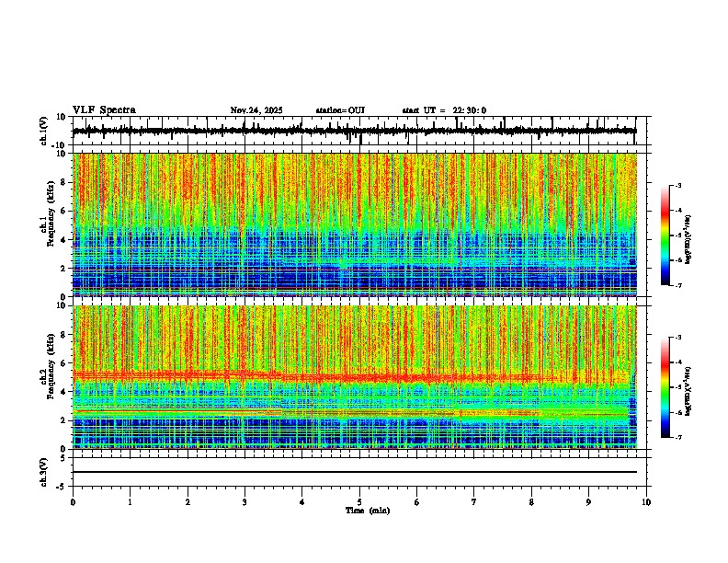Viewport: 728px width, 563px height.
Task: Click the "2" kHz tick on ch.2 frequency axis
Action: [64, 420]
